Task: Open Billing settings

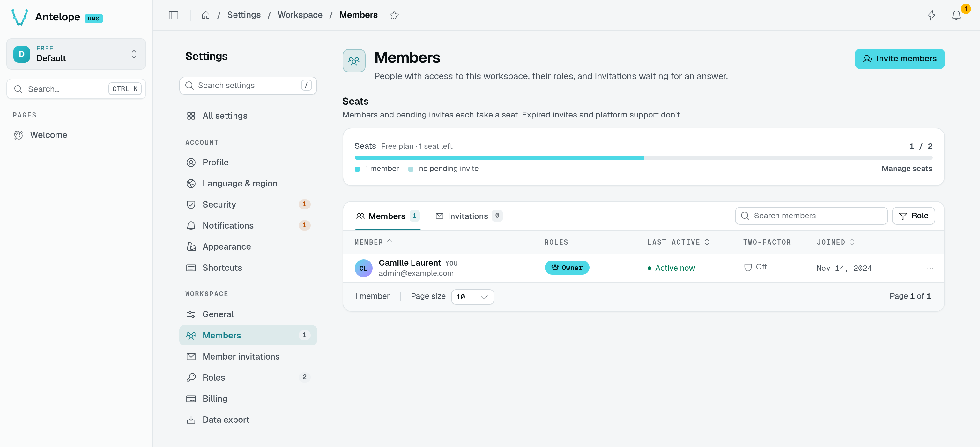Action: click(248, 399)
